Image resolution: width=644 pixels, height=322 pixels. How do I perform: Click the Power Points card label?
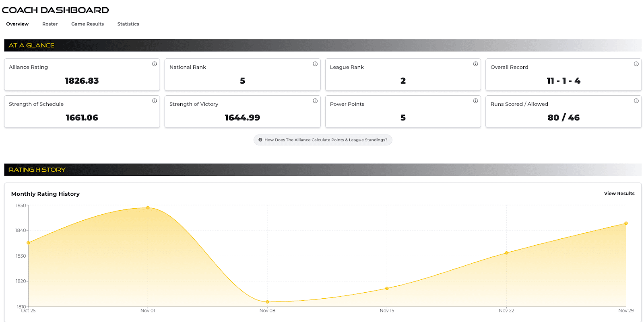(347, 104)
